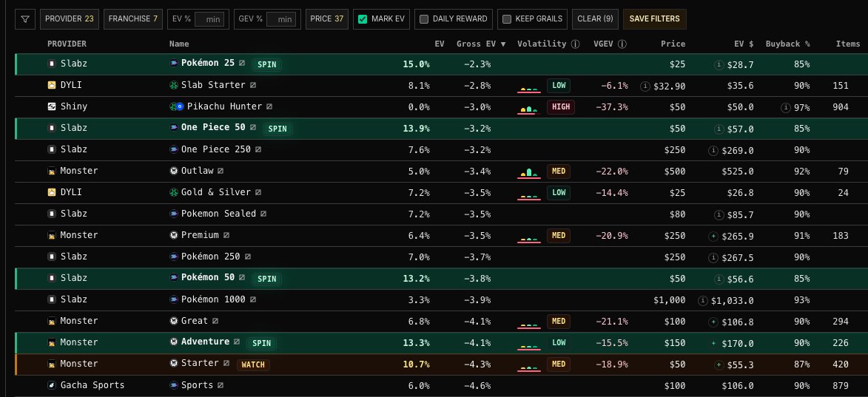
Task: Sort by the Buyback % column header
Action: [788, 44]
